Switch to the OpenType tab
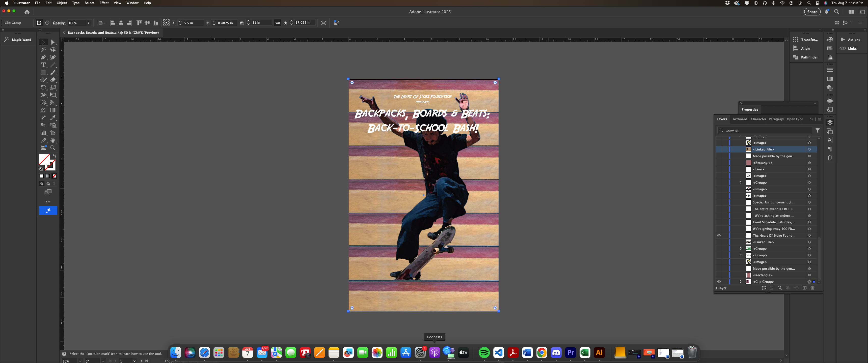Image resolution: width=868 pixels, height=363 pixels. coord(795,119)
